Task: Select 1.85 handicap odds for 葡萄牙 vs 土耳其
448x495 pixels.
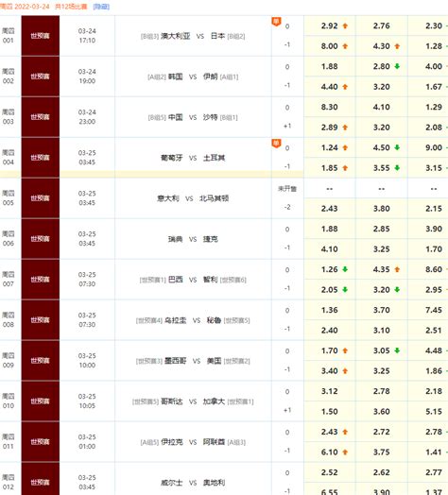Action: pos(330,168)
